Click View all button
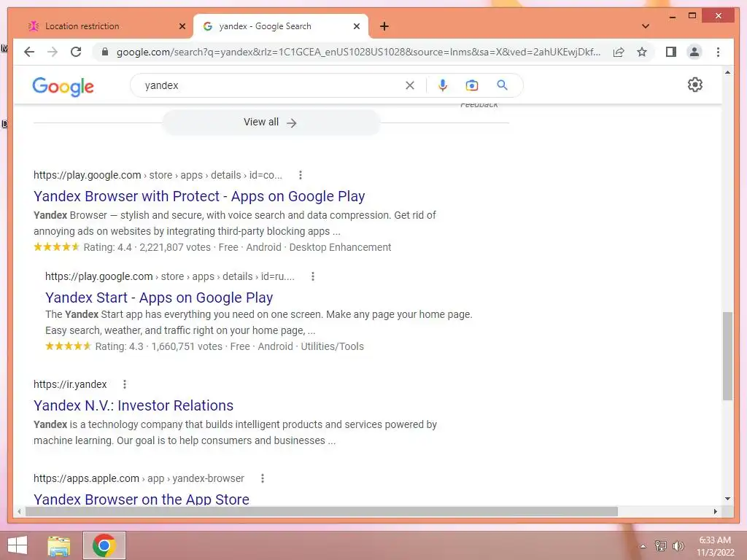This screenshot has width=747, height=560. point(271,122)
